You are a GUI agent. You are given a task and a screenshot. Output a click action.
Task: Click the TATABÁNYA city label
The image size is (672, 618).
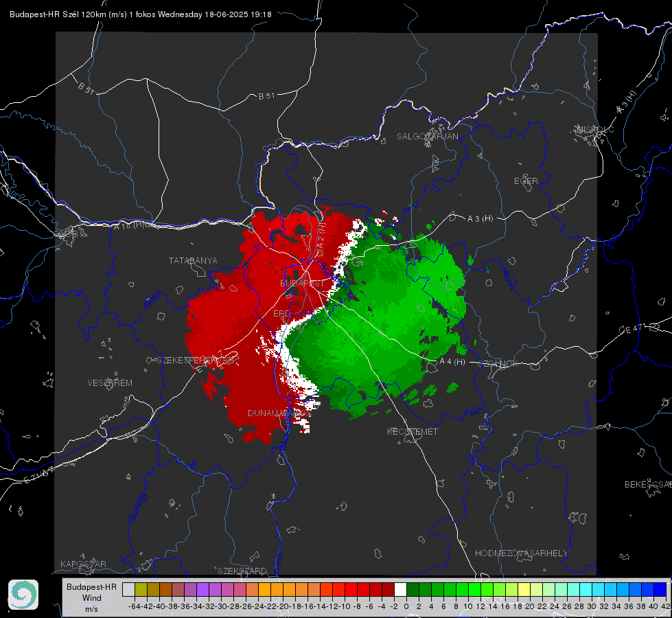coord(193,260)
